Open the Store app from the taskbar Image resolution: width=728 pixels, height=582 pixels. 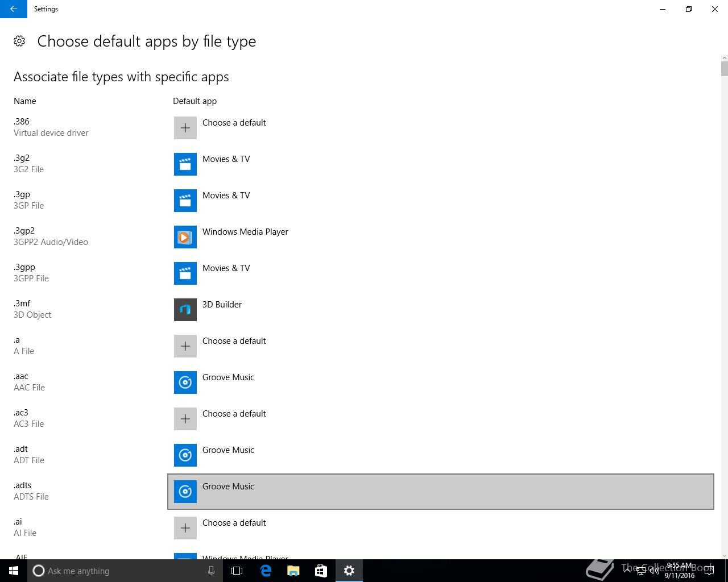pyautogui.click(x=321, y=571)
